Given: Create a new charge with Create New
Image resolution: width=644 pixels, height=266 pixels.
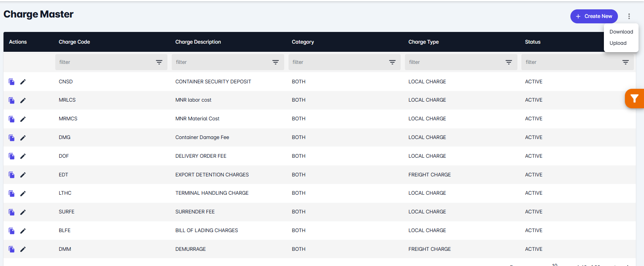Looking at the screenshot, I should 594,16.
